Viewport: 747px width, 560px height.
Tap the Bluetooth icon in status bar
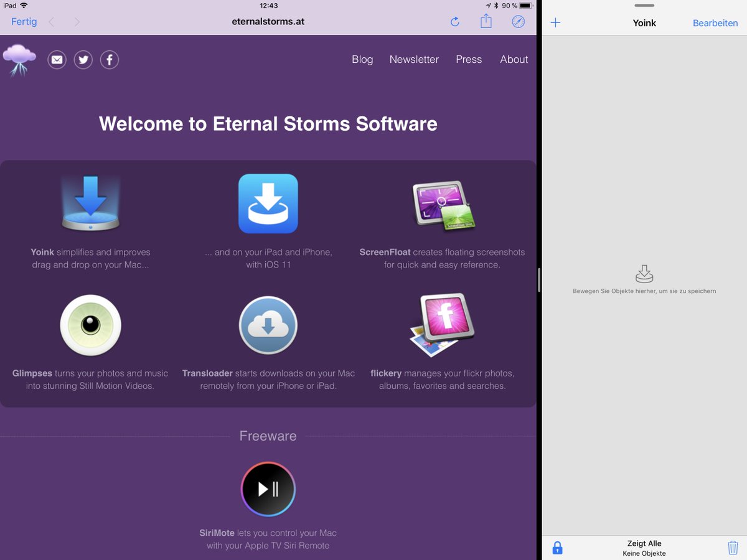coord(496,6)
